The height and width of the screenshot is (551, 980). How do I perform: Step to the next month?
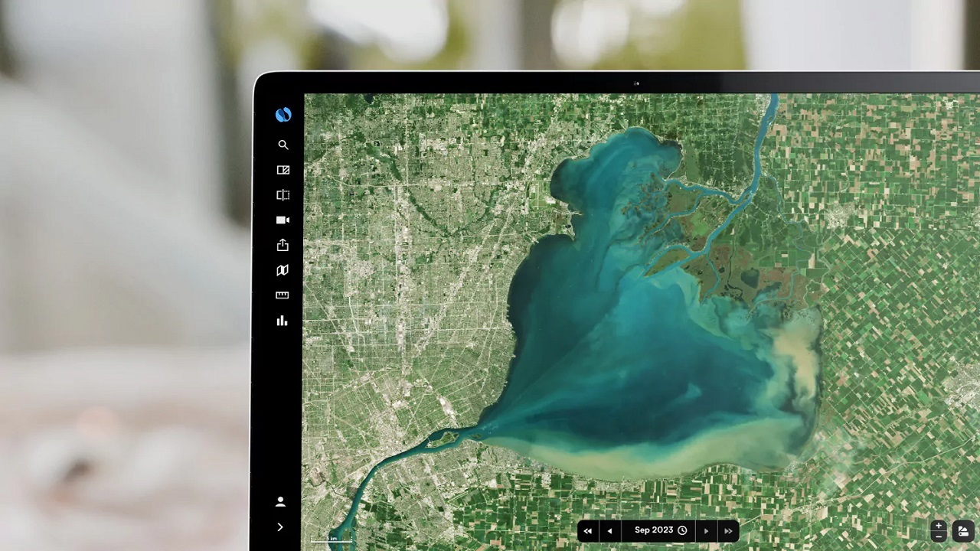[705, 530]
